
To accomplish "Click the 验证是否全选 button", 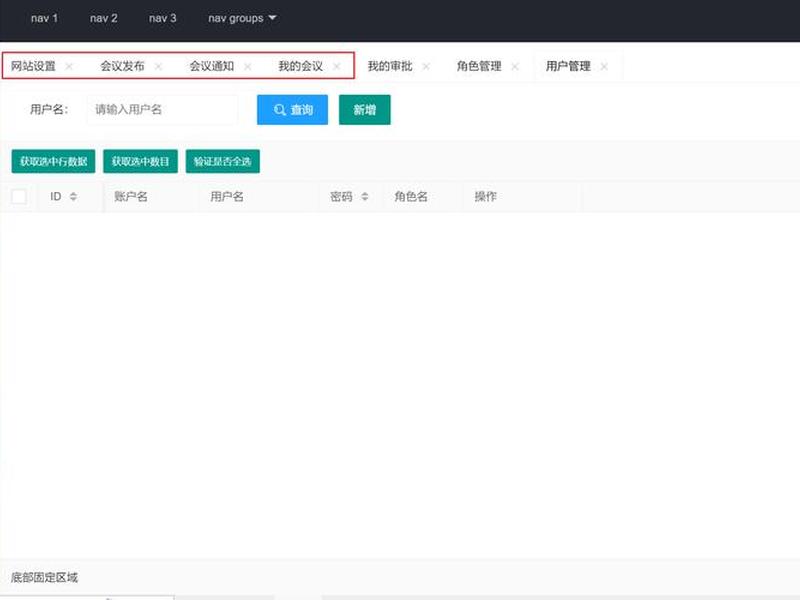I will click(x=222, y=161).
